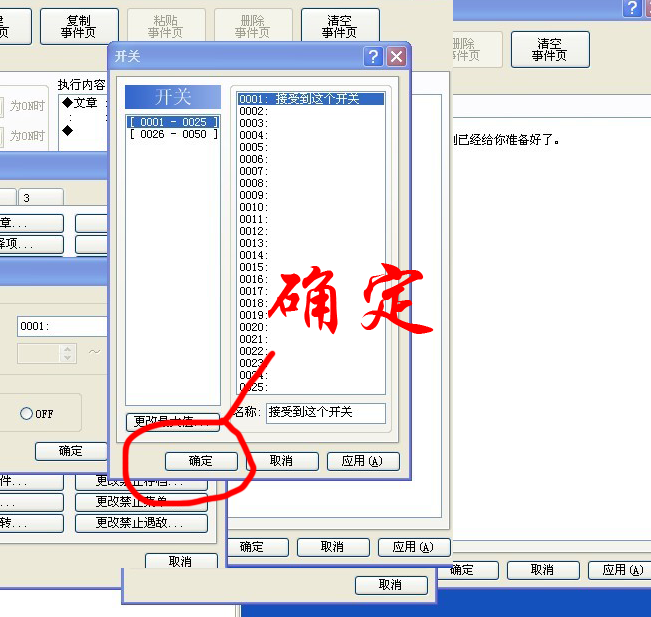
Task: Click the disabled spinner arrows below 0001: field
Action: point(68,353)
